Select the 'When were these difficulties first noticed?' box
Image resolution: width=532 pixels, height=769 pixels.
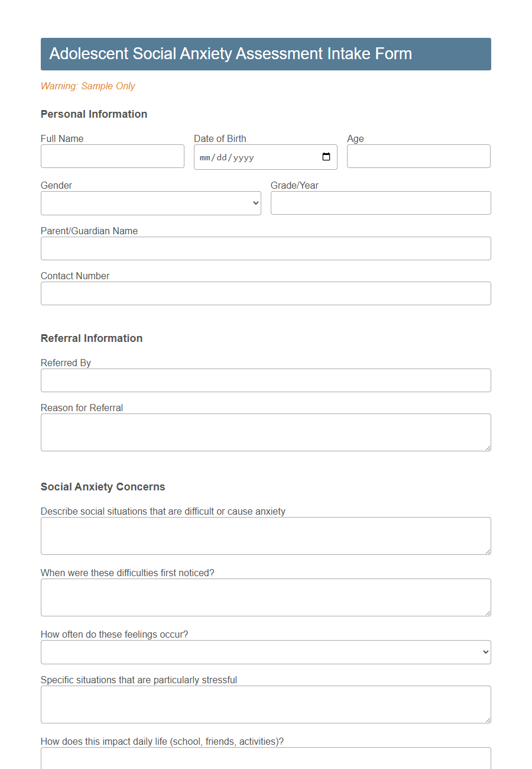(265, 596)
